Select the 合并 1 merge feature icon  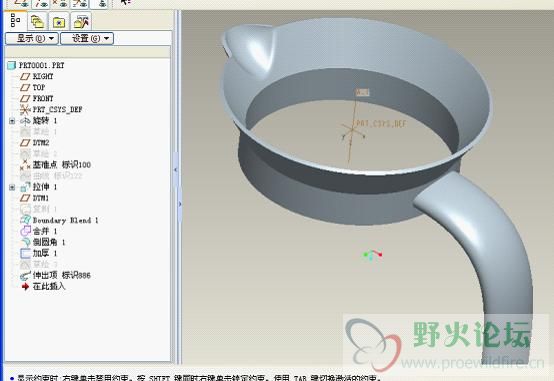tap(25, 231)
